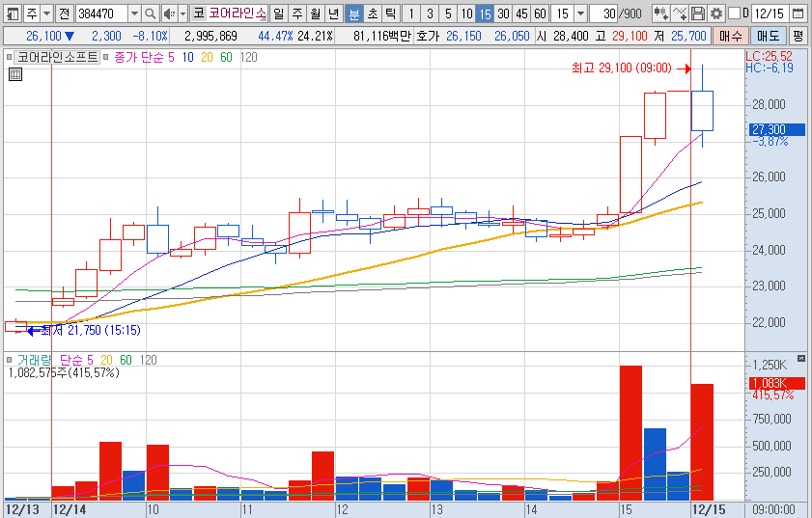This screenshot has width=812, height=518.
Task: Click the 10-period price MA legend
Action: (x=187, y=58)
